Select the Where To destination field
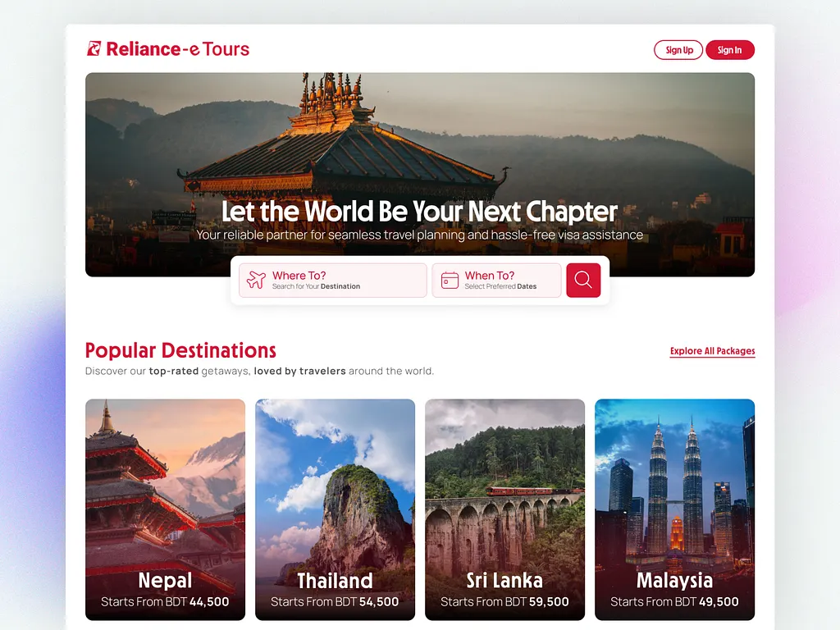 click(x=333, y=281)
